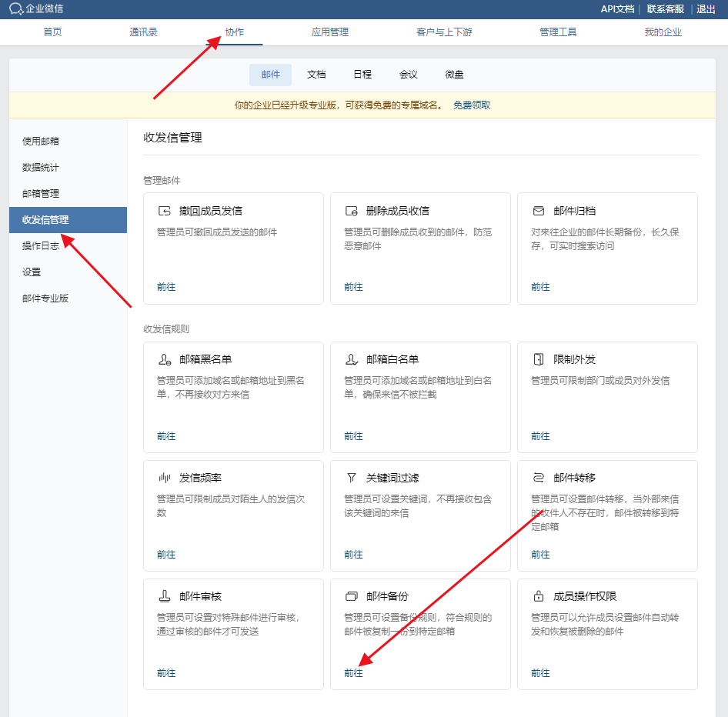The image size is (728, 717).
Task: Open the 微盘 sub-tab
Action: 454,75
